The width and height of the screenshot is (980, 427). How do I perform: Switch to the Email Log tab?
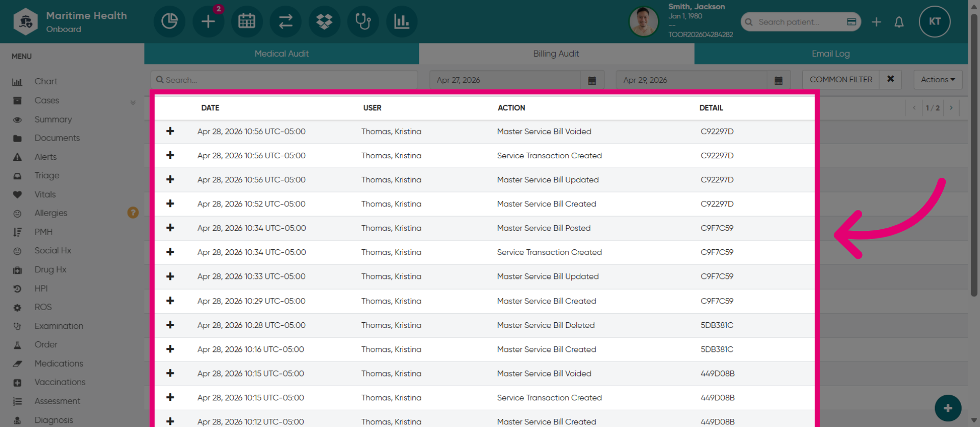(831, 54)
